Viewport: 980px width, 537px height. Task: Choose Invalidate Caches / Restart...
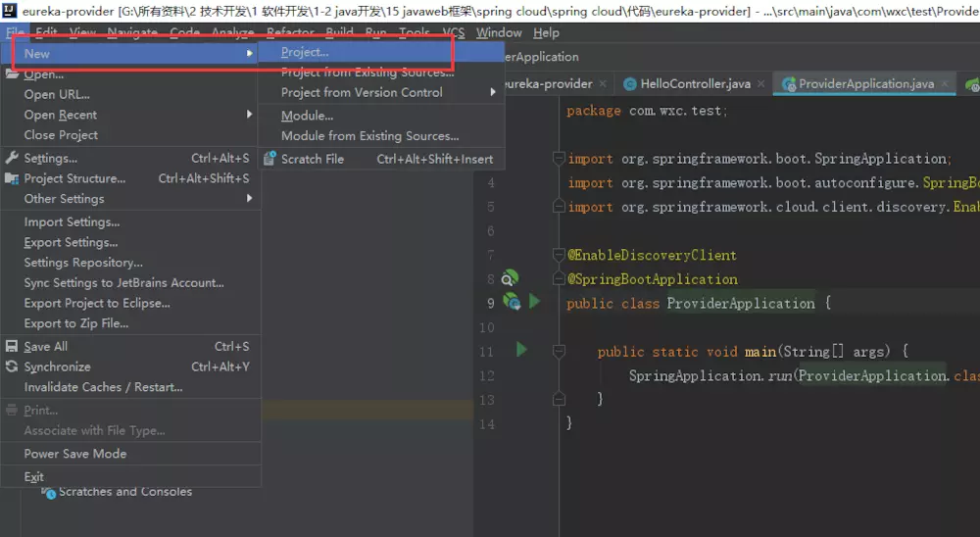[x=130, y=387]
